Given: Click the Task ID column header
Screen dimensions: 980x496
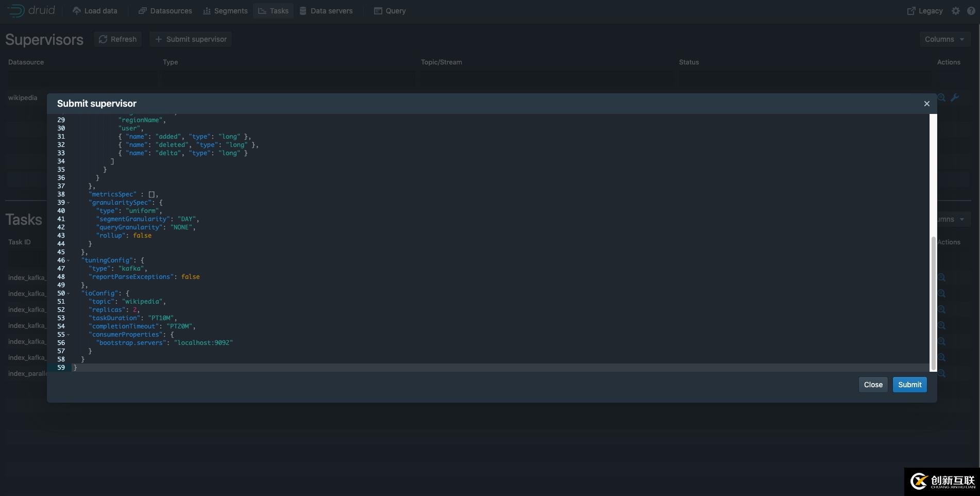Looking at the screenshot, I should pyautogui.click(x=19, y=242).
